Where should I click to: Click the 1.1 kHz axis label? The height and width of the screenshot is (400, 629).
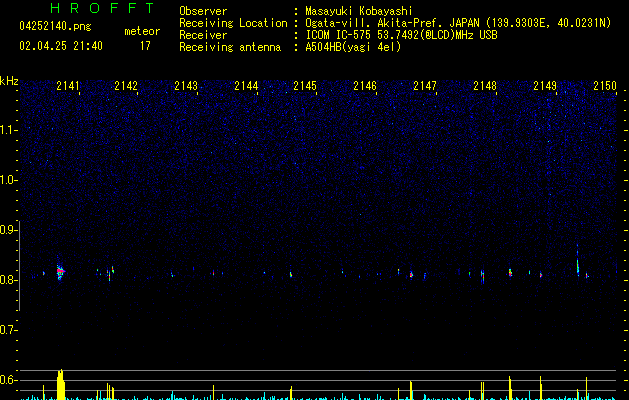coord(8,130)
